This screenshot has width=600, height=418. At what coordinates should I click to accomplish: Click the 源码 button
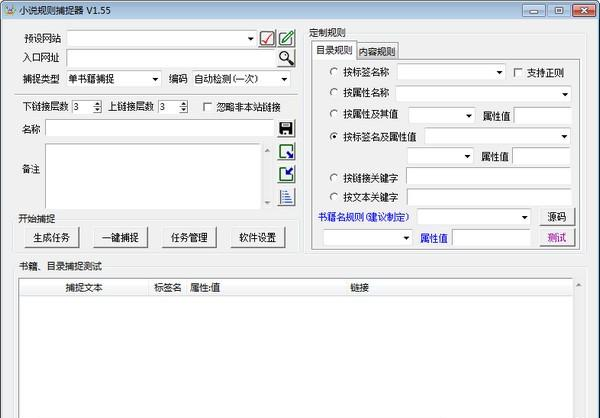click(557, 217)
